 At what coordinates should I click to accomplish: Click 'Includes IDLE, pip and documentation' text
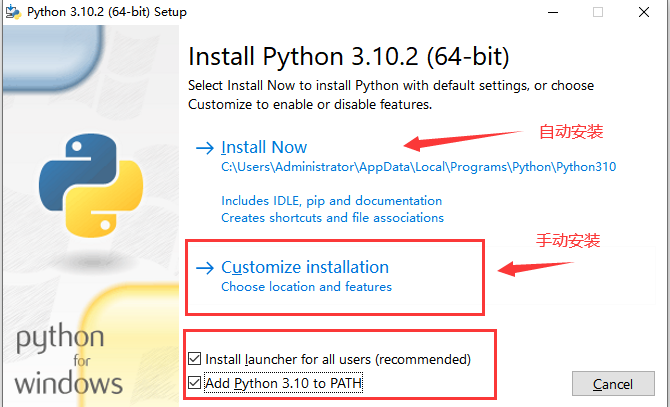[332, 201]
